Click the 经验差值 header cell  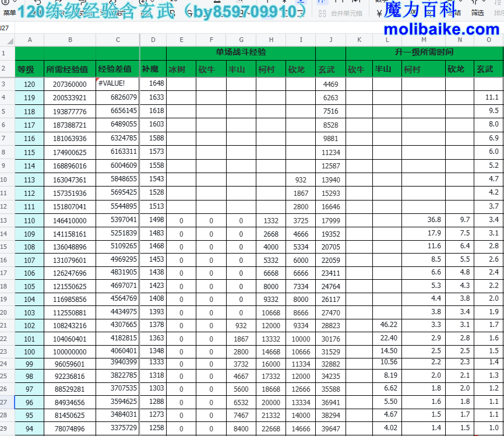tap(118, 69)
